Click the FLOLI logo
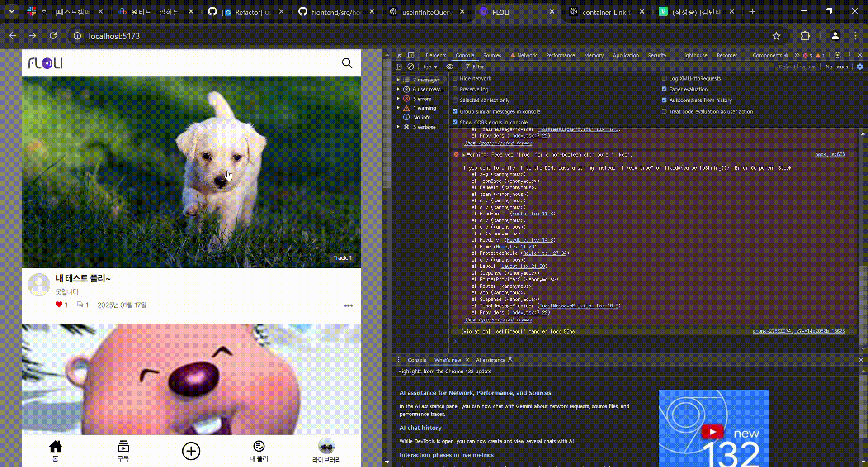The image size is (868, 467). point(45,63)
